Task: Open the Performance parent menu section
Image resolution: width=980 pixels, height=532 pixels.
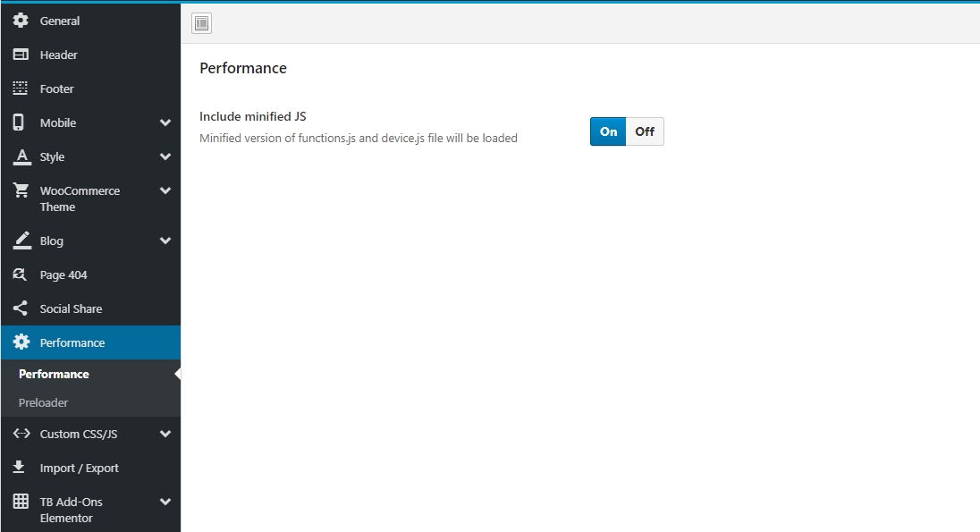Action: coord(72,342)
